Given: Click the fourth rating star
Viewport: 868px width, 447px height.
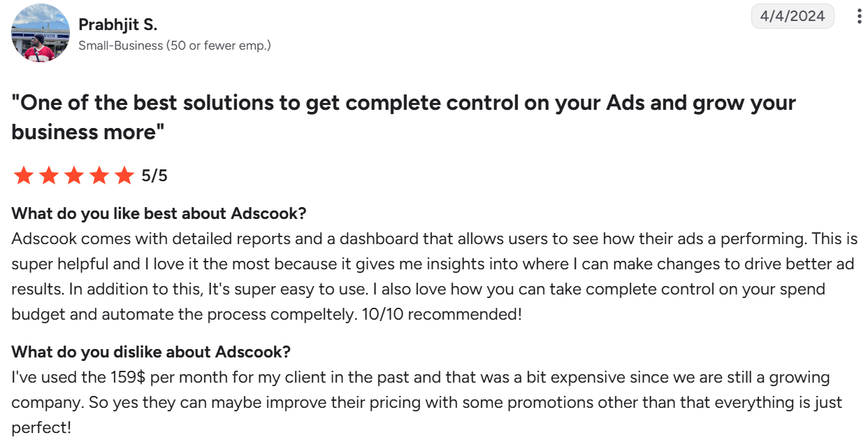Looking at the screenshot, I should (99, 176).
